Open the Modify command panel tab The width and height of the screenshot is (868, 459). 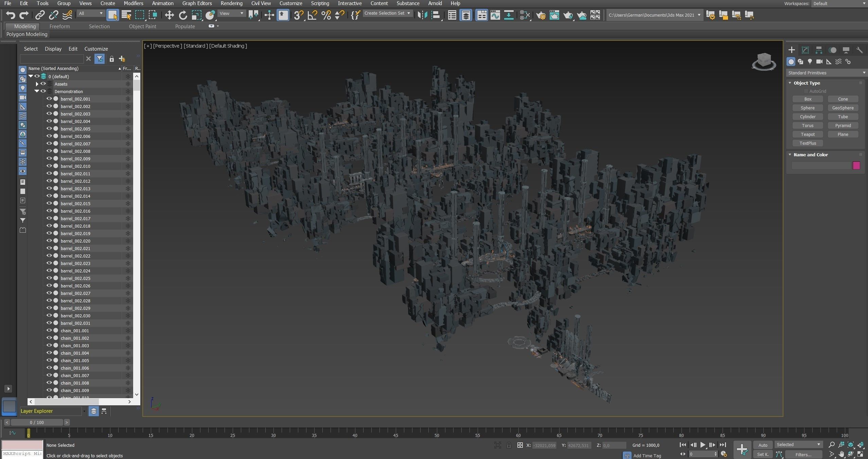coord(805,50)
